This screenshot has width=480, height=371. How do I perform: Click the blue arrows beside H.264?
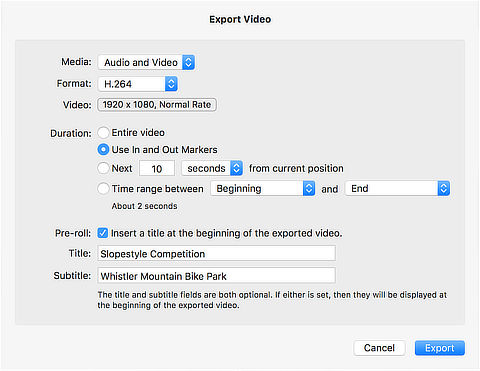tap(171, 84)
